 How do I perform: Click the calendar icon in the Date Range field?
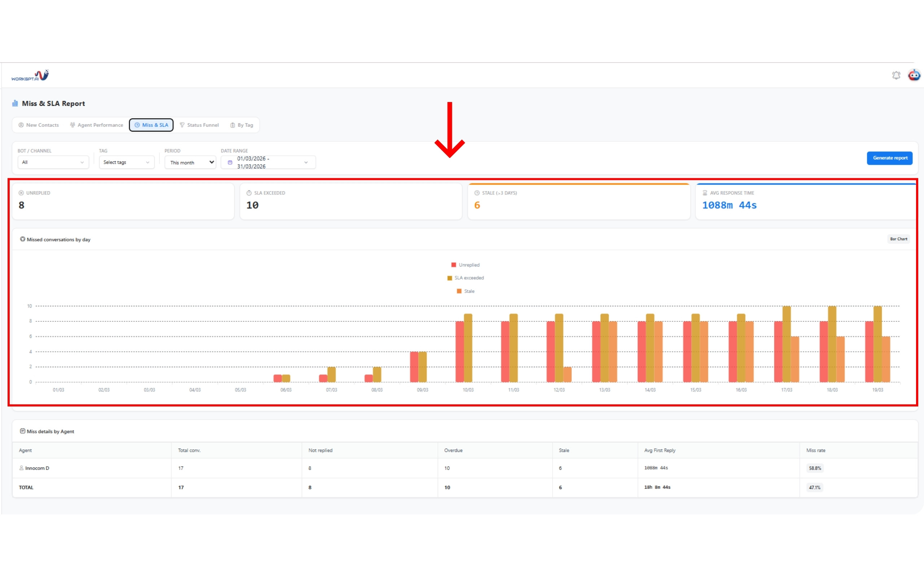230,163
